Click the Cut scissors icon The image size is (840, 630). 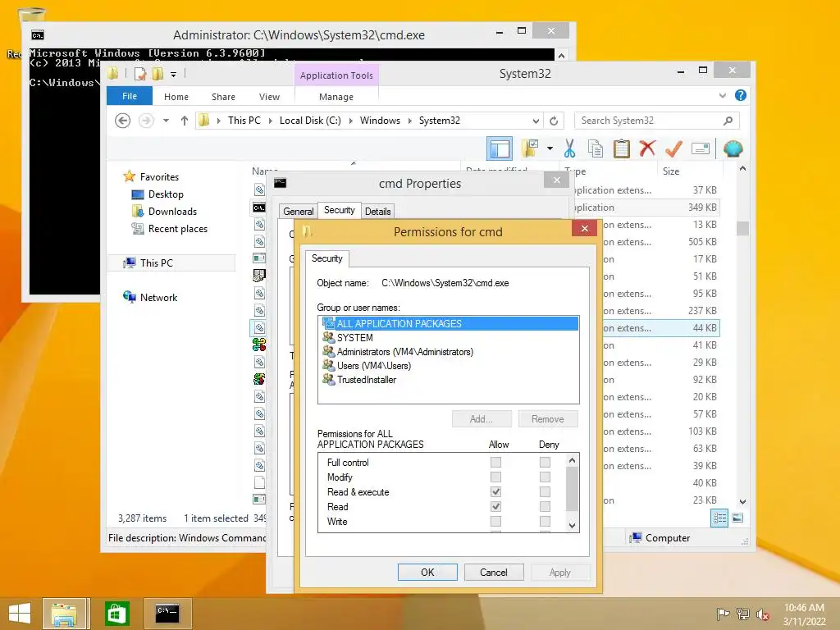(570, 148)
